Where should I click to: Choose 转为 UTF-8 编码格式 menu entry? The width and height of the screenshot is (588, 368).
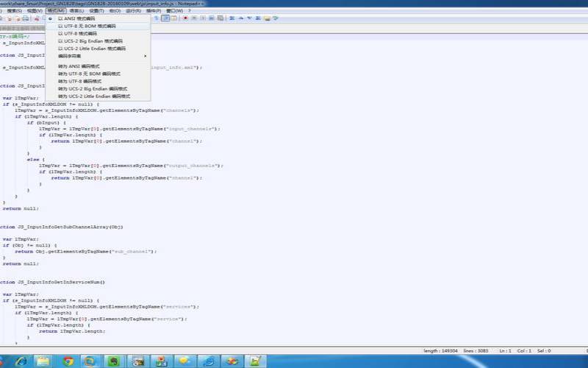coord(98,81)
